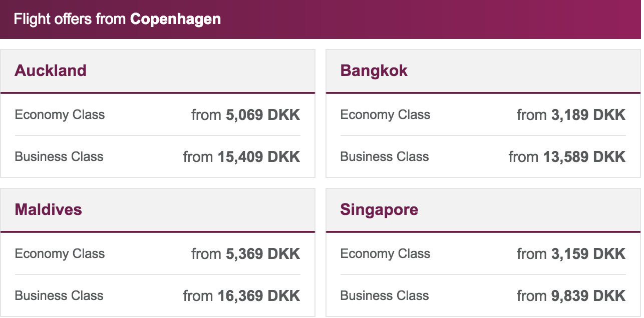This screenshot has width=644, height=318.
Task: Click the Flight offers from Copenhagen header
Action: [117, 19]
